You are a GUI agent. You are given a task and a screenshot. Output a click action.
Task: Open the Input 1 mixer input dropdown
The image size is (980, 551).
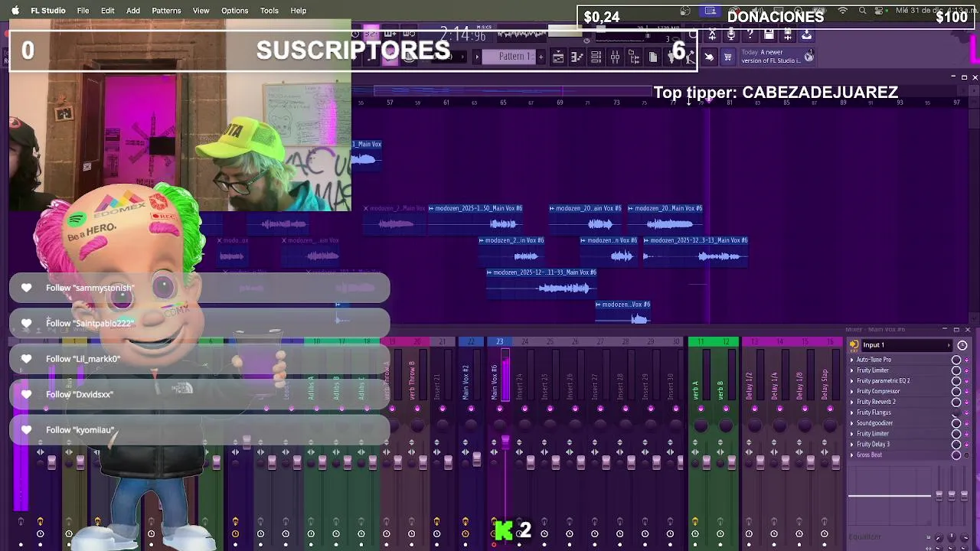click(906, 345)
